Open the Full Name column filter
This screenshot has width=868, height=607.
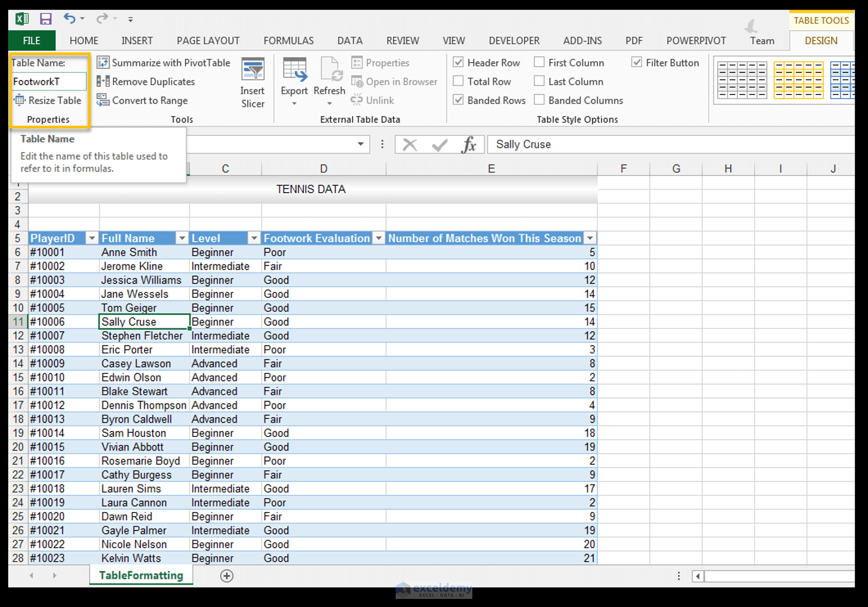tap(181, 238)
